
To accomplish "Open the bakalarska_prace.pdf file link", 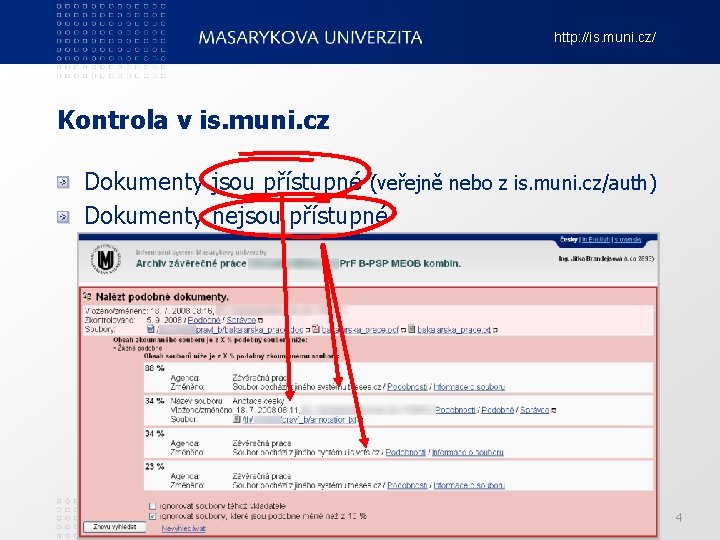I will pos(360,330).
